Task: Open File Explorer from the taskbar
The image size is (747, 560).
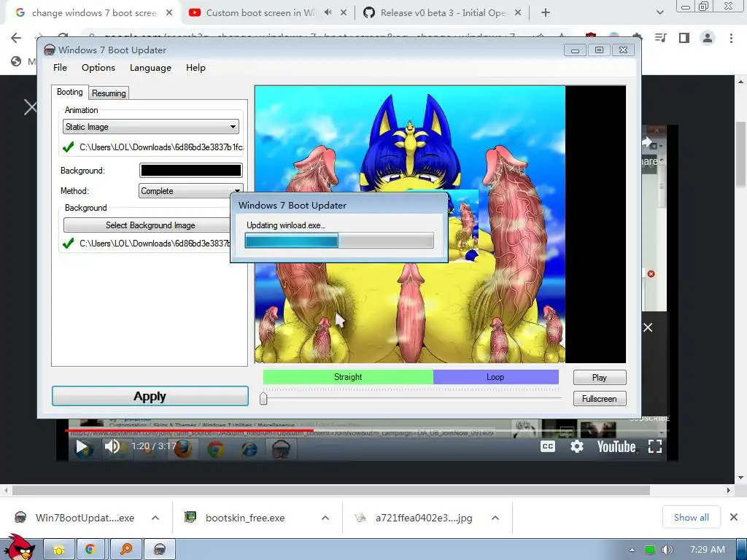Action: coord(58,550)
